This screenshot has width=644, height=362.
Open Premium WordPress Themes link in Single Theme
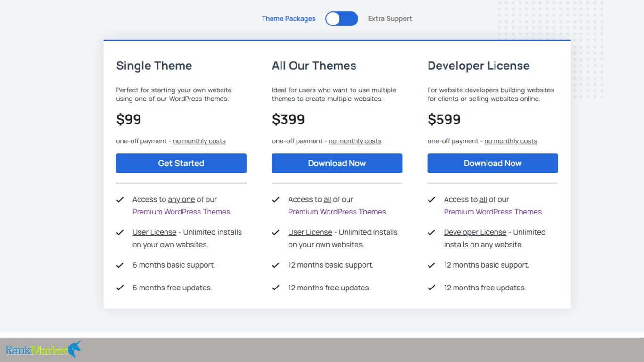182,212
